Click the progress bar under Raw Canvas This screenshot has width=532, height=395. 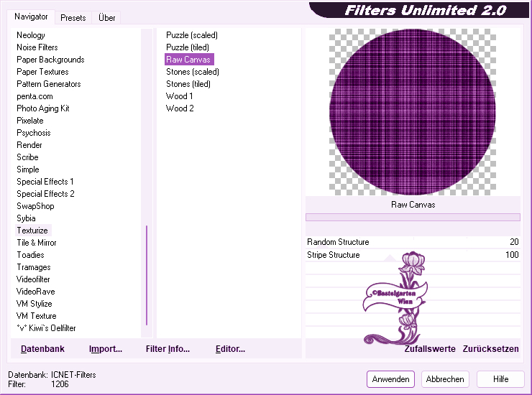pyautogui.click(x=413, y=217)
